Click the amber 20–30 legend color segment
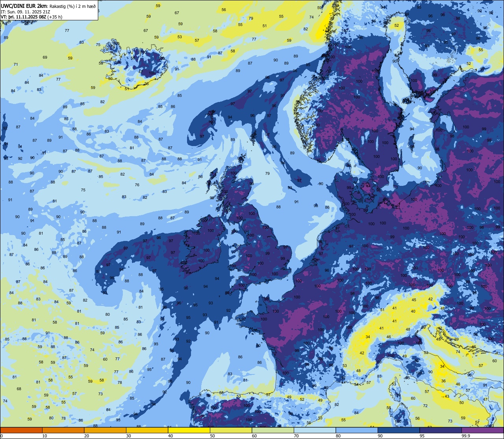504x439 pixels. (x=105, y=430)
